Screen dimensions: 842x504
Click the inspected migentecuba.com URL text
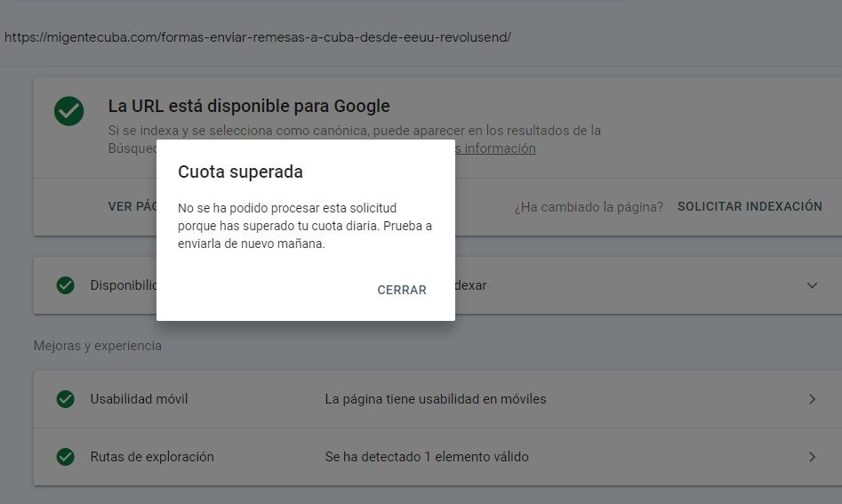click(258, 37)
